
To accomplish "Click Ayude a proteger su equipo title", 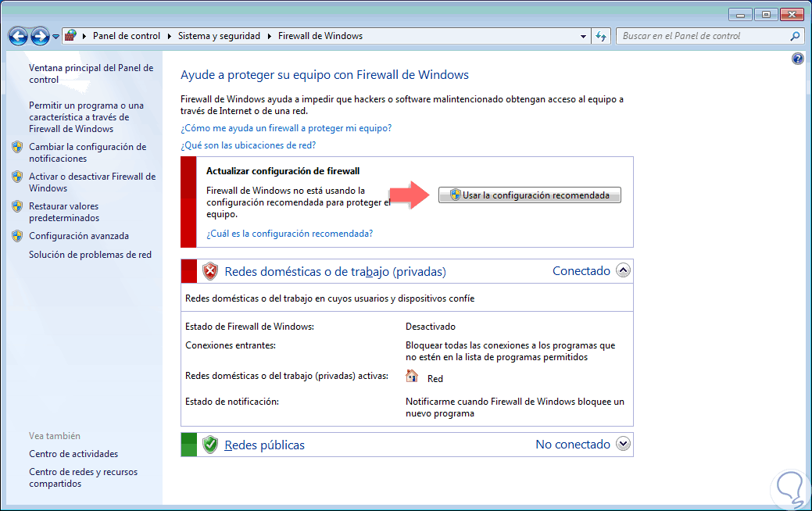I will (324, 74).
